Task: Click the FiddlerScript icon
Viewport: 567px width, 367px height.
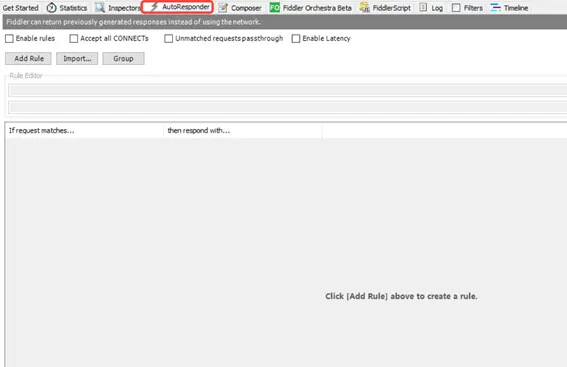Action: coord(364,8)
